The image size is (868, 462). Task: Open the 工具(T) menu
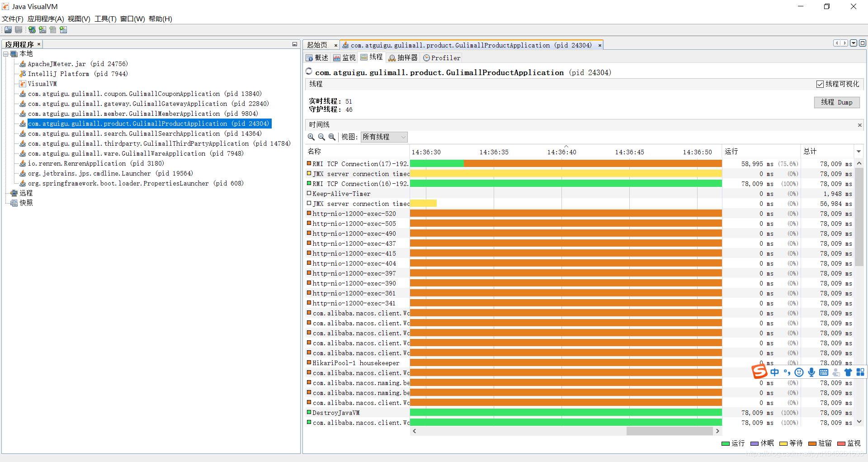(x=105, y=19)
